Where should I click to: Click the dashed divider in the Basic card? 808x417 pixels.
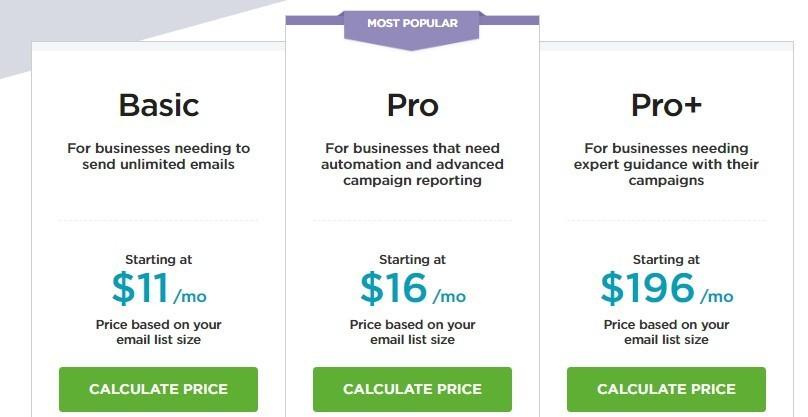(x=158, y=220)
